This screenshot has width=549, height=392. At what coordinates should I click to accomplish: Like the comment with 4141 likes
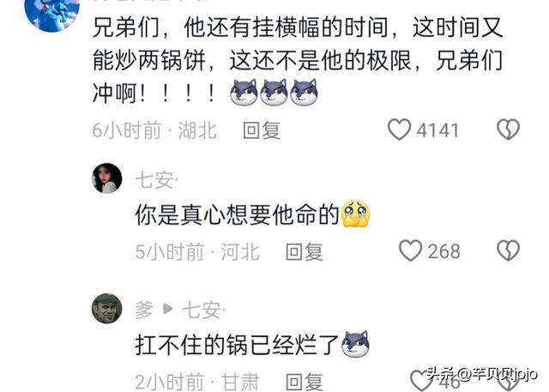399,130
